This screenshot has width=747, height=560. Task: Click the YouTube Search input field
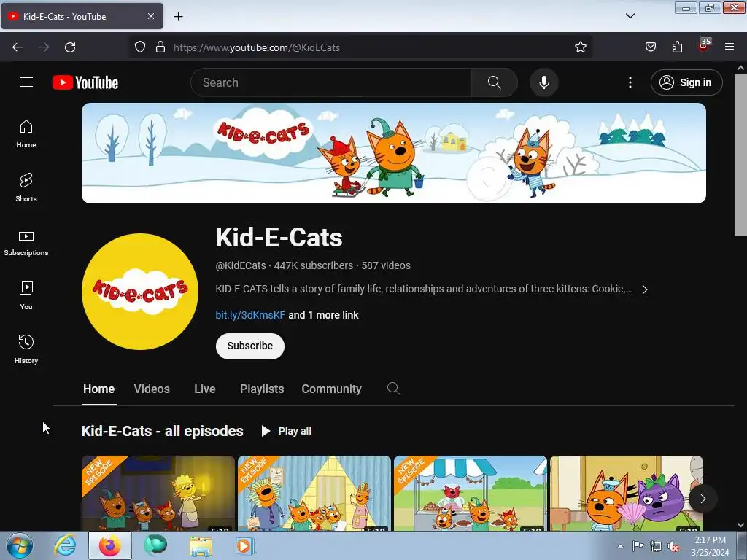331,82
